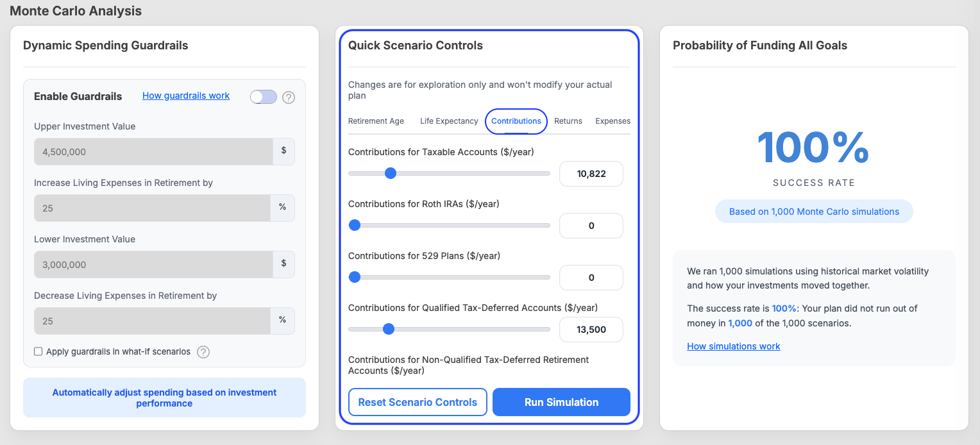Check Apply guardrails in what-if scenarios
Image resolution: width=980 pixels, height=445 pixels.
click(x=38, y=351)
